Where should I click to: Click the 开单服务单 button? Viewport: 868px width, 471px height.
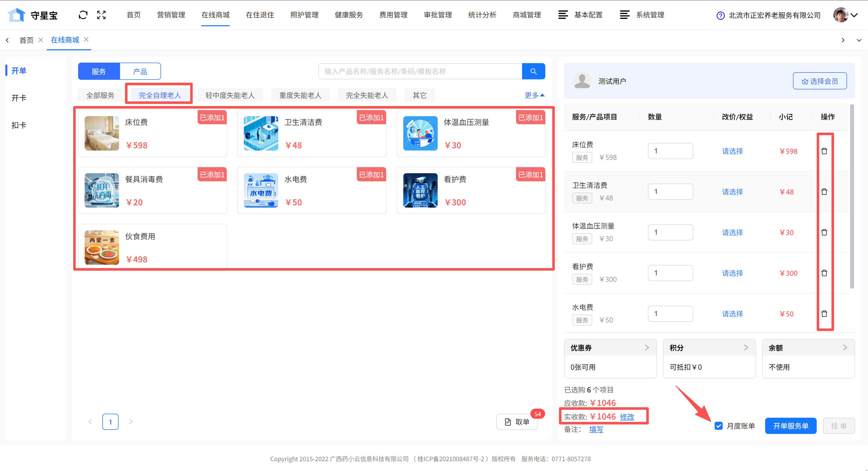pos(790,426)
